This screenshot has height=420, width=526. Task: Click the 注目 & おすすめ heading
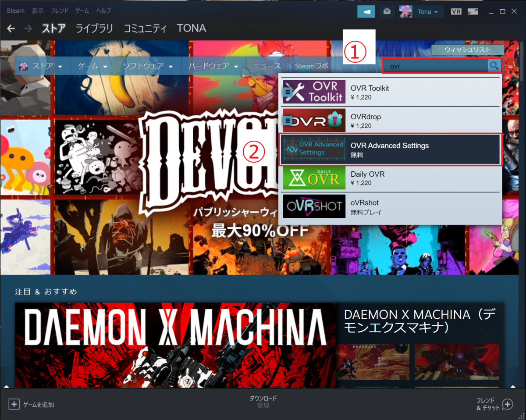tap(46, 292)
